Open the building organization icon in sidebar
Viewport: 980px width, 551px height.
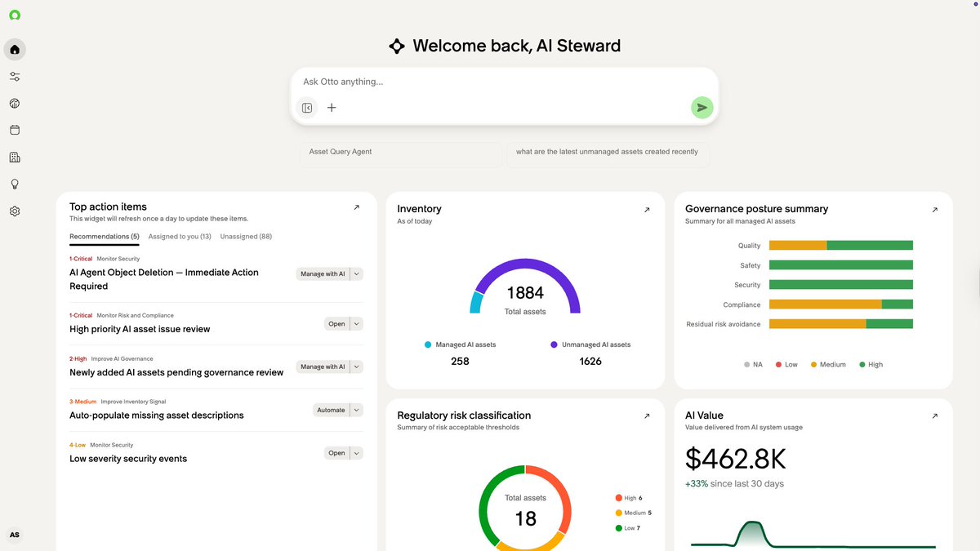15,157
